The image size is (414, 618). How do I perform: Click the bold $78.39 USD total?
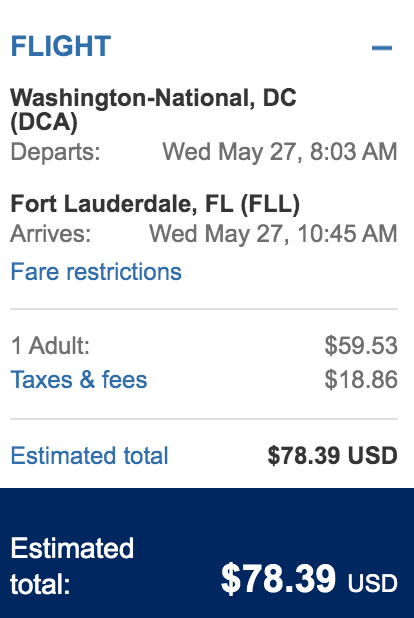pos(332,456)
